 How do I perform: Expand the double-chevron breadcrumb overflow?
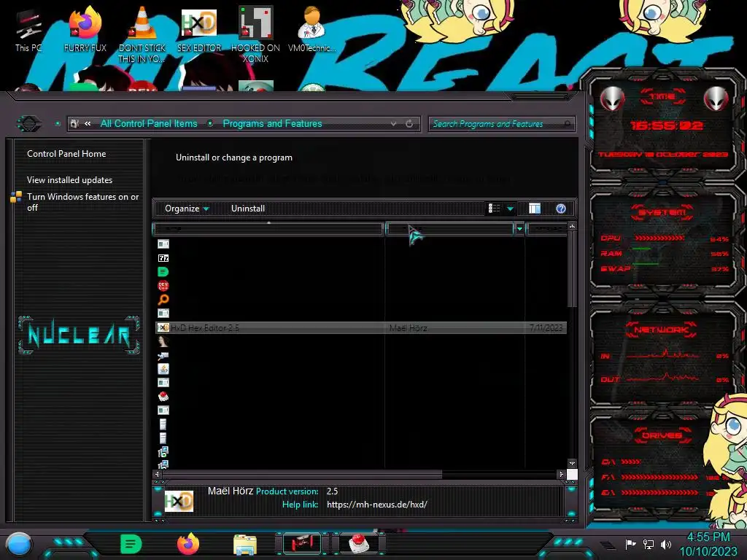88,123
